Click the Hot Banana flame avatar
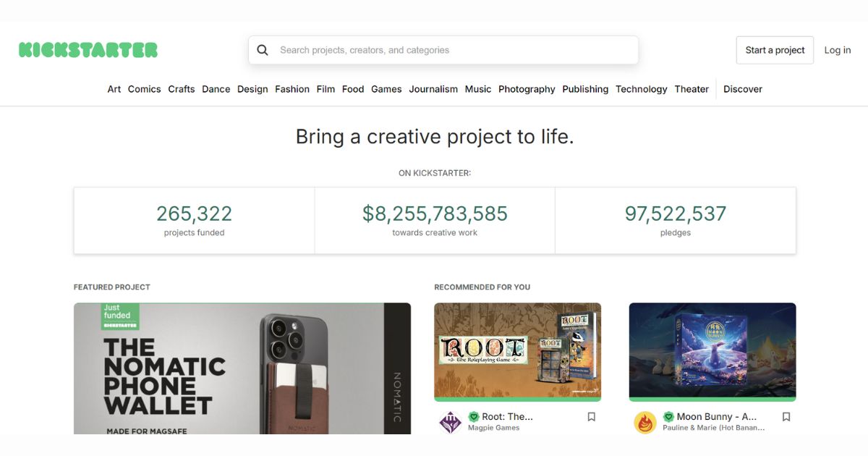This screenshot has width=868, height=456. [x=644, y=421]
